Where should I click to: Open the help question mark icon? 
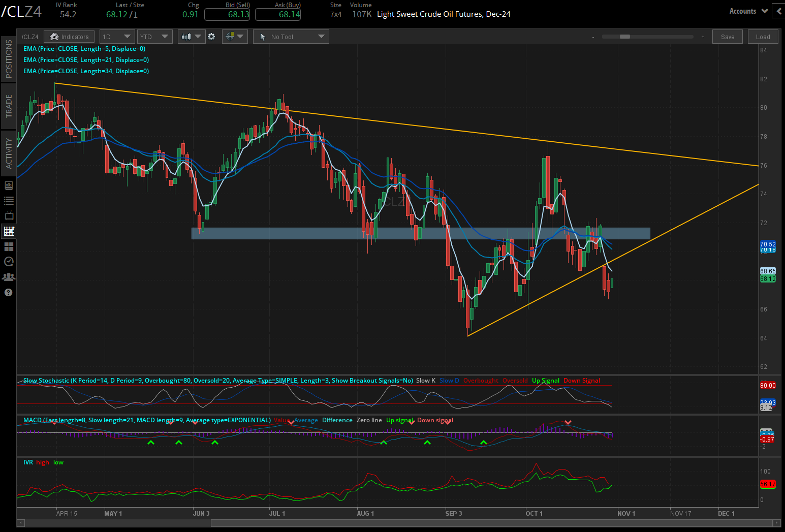click(x=9, y=293)
